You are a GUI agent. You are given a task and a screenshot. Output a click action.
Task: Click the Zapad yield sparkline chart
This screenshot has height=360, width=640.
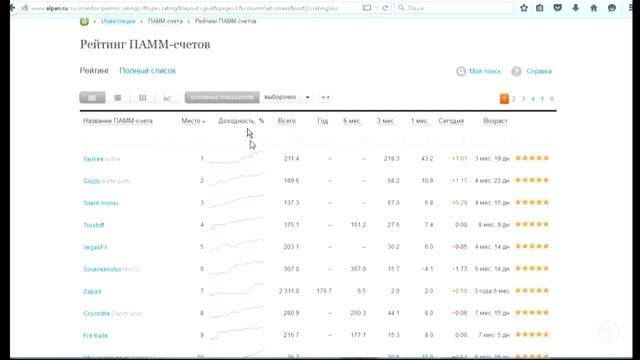tap(236, 289)
